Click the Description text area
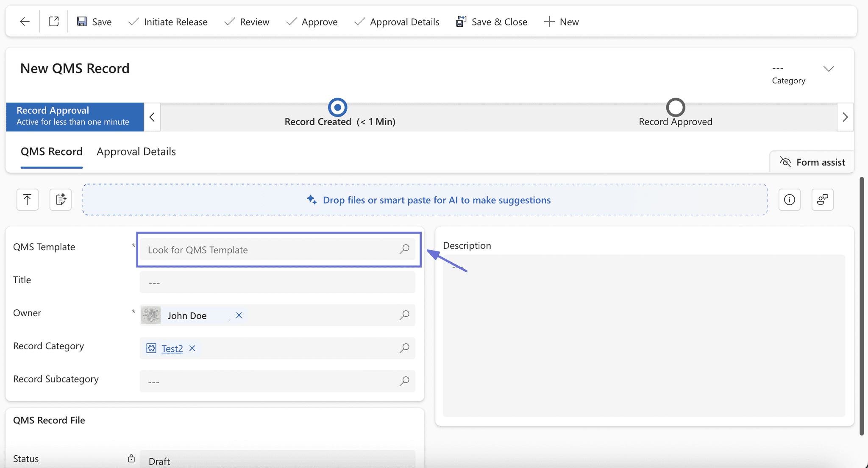This screenshot has height=468, width=868. pyautogui.click(x=644, y=336)
